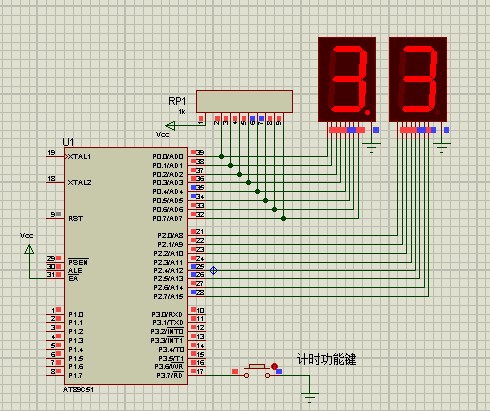This screenshot has height=411, width=490.
Task: Click the ground symbol of right display
Action: tap(442, 147)
